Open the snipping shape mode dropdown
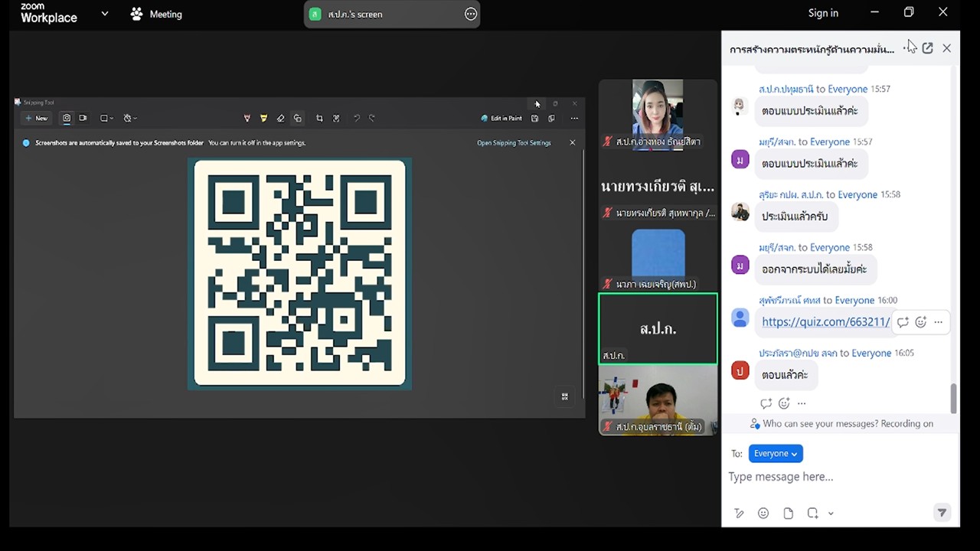The width and height of the screenshot is (980, 551). (x=107, y=118)
